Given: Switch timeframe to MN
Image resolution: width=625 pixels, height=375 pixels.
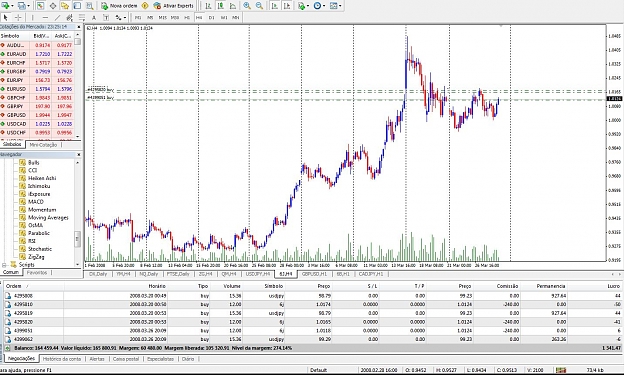Looking at the screenshot, I should click(236, 18).
